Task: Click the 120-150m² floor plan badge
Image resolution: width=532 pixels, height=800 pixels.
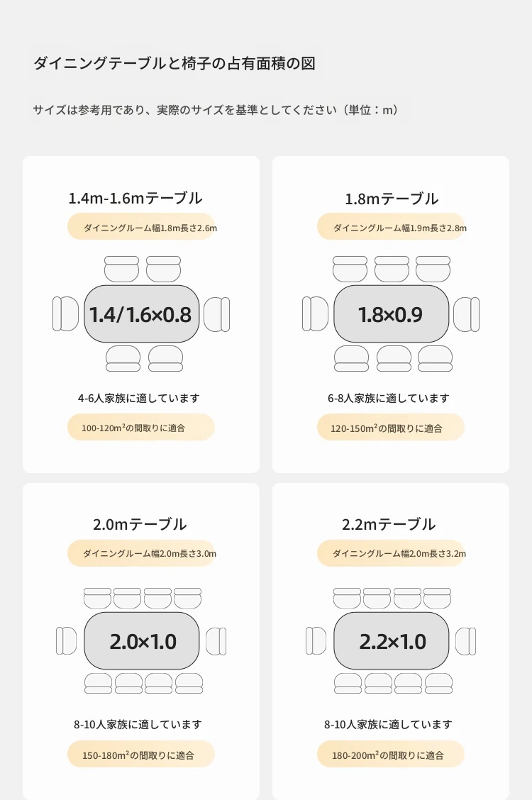Action: 392,427
